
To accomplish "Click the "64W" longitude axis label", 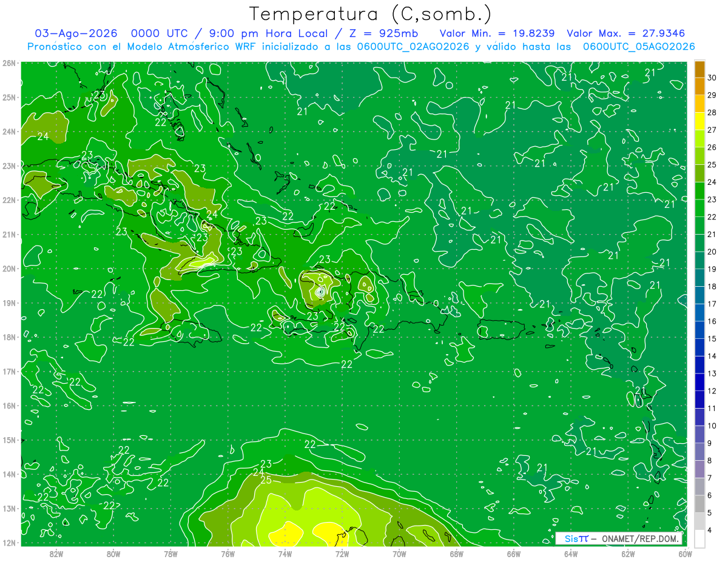I will (571, 553).
